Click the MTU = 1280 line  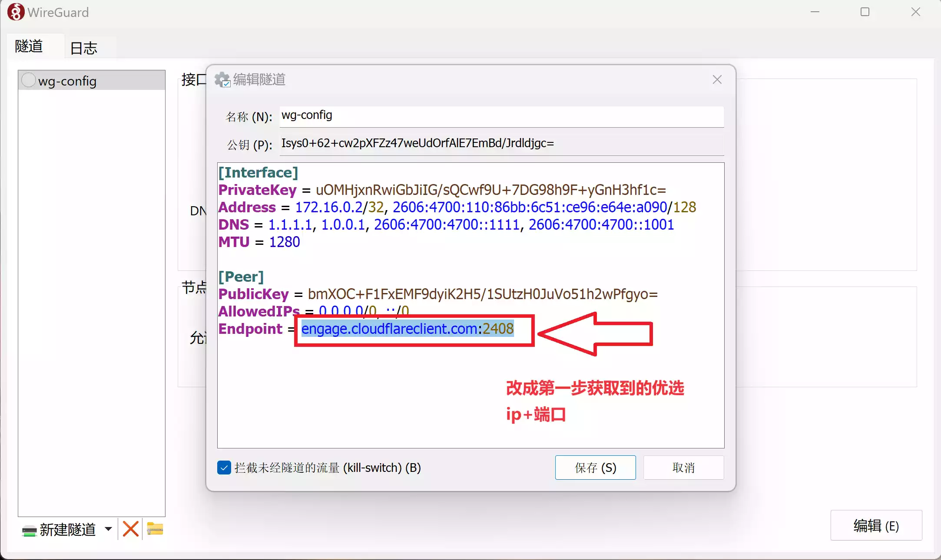coord(259,242)
